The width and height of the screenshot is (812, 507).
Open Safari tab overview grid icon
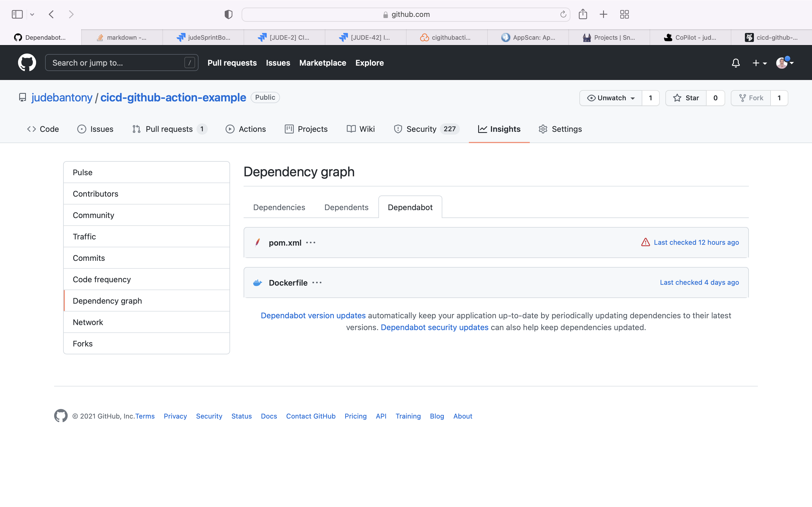[x=624, y=14]
